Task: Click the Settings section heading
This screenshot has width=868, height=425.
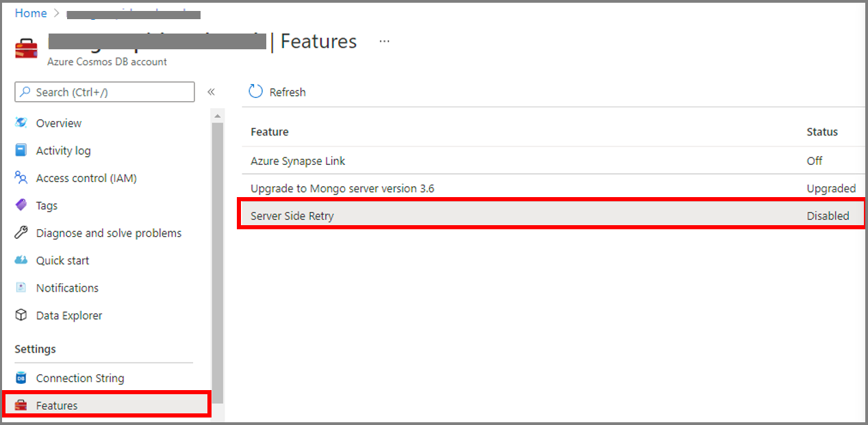Action: pyautogui.click(x=36, y=349)
